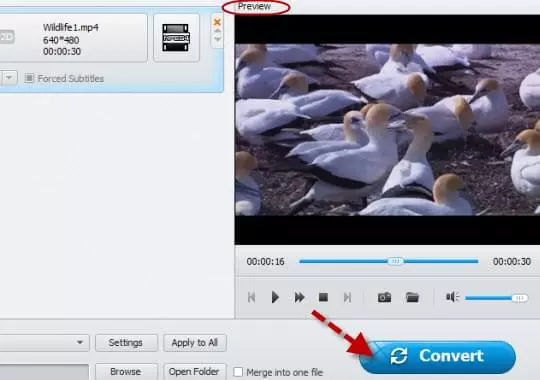
Task: Play the video preview
Action: coord(275,297)
